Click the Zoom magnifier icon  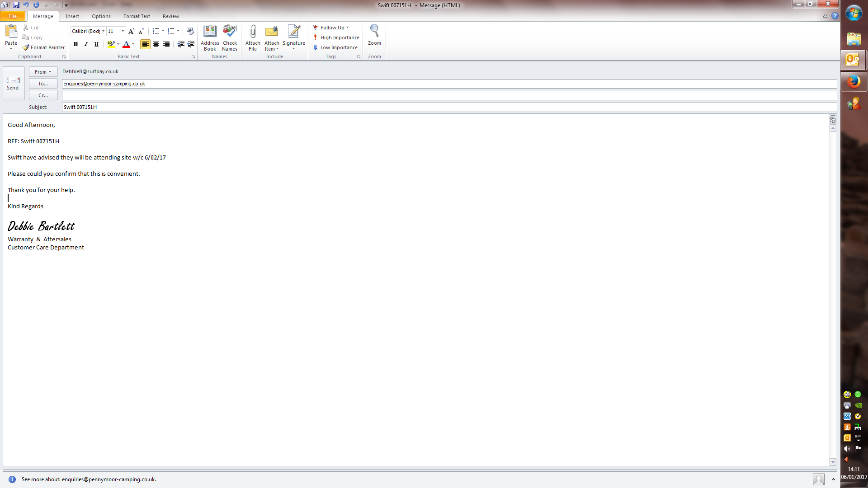point(374,35)
